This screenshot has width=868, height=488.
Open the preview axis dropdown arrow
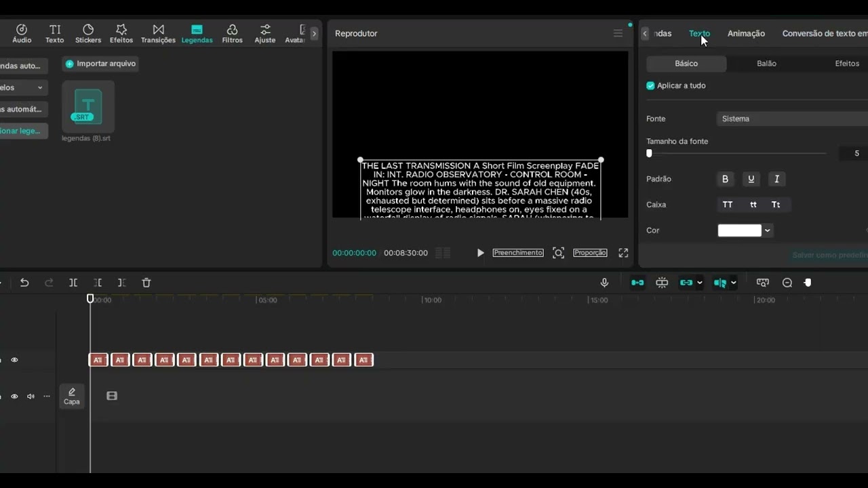click(733, 283)
